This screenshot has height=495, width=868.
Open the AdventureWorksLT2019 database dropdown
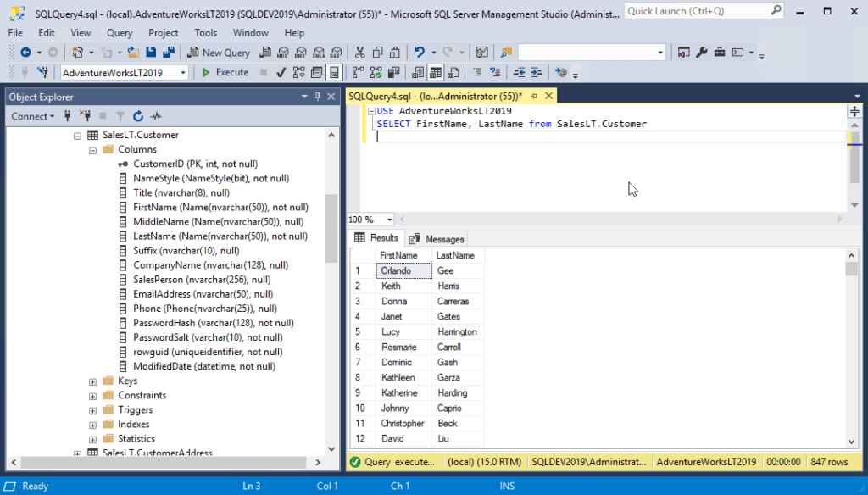183,73
